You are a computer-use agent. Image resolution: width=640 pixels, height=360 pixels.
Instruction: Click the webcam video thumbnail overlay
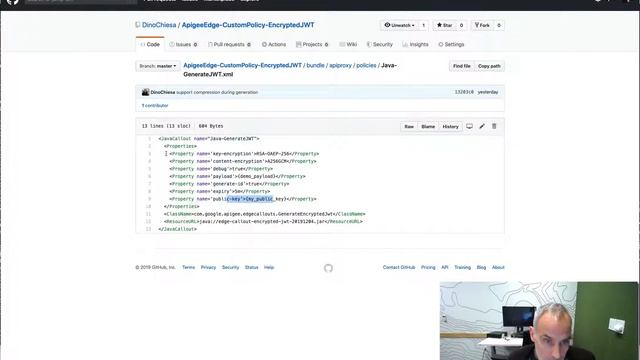pyautogui.click(x=539, y=321)
